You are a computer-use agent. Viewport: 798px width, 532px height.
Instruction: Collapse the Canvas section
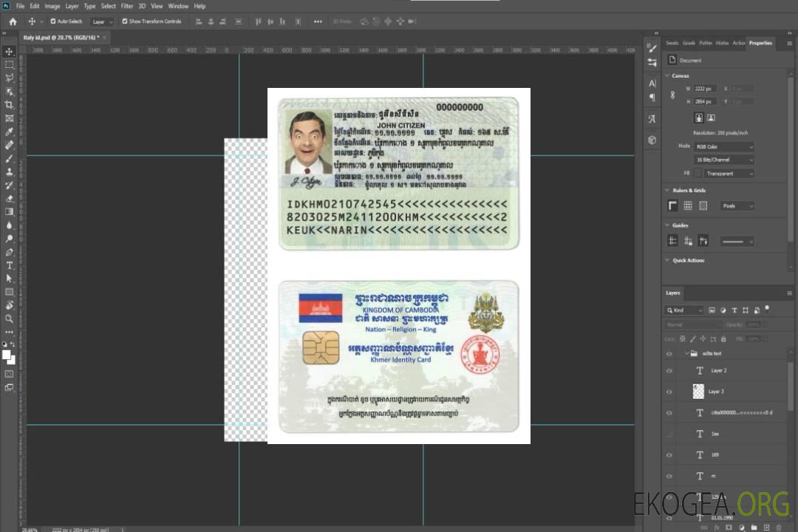click(667, 75)
